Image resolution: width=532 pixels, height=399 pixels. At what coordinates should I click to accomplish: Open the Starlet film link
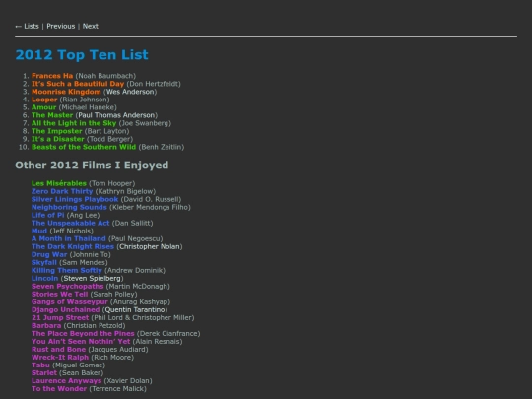[44, 373]
